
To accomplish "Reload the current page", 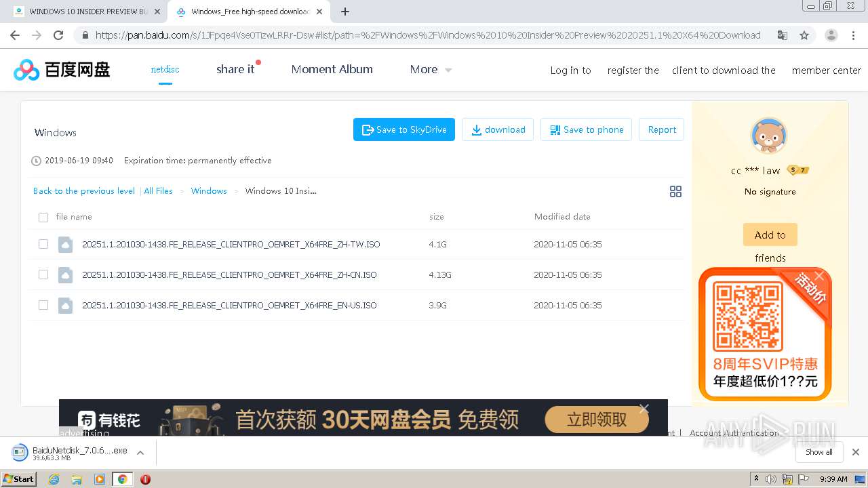I will [x=58, y=35].
